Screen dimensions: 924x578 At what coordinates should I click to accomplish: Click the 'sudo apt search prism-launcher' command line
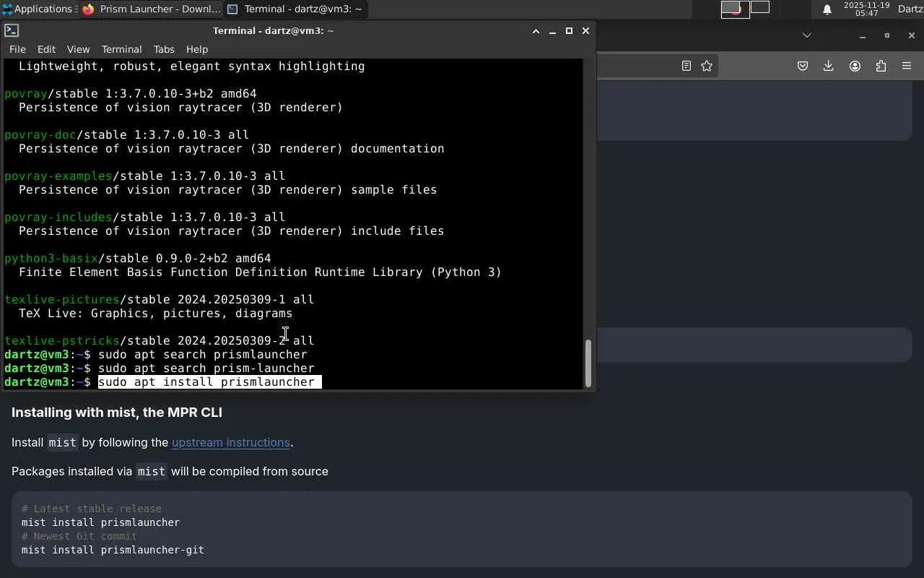[206, 368]
